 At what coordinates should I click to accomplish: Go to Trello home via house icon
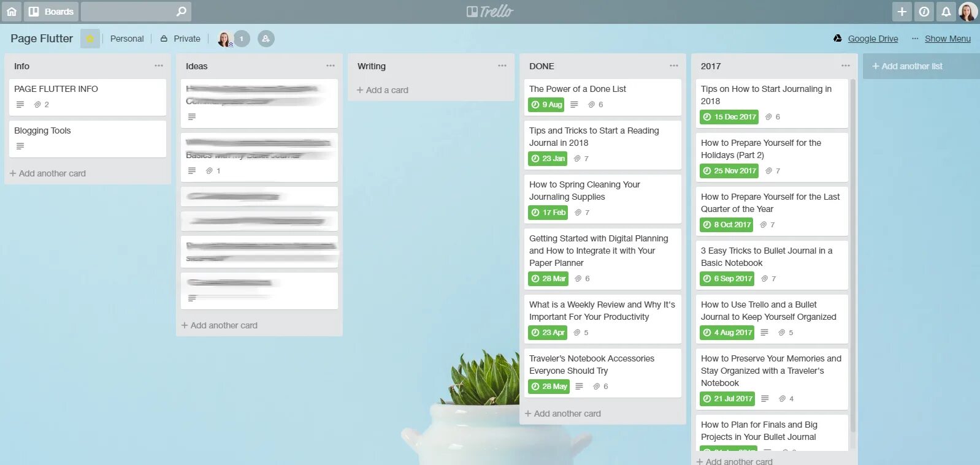tap(12, 11)
